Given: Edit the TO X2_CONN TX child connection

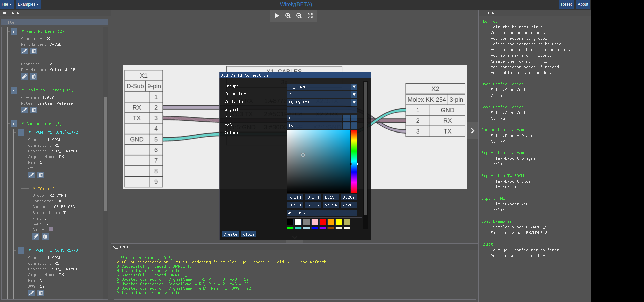Looking at the screenshot, I should pos(36,236).
